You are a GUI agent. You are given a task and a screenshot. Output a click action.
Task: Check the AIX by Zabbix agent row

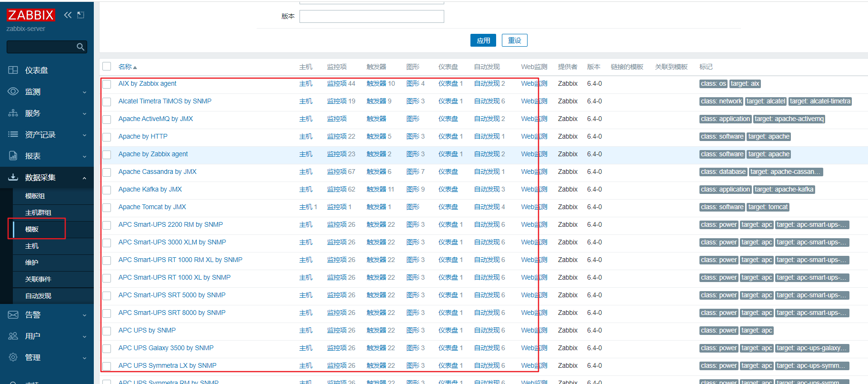click(107, 84)
